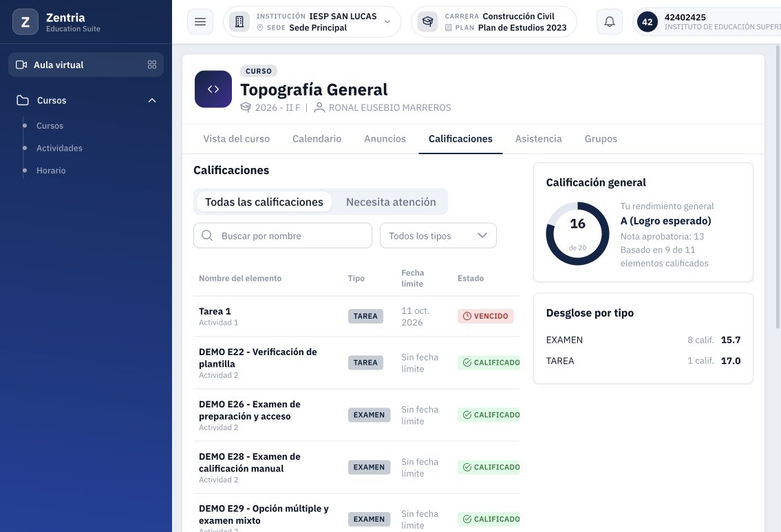Click the institution building icon
This screenshot has width=781, height=532.
click(239, 22)
